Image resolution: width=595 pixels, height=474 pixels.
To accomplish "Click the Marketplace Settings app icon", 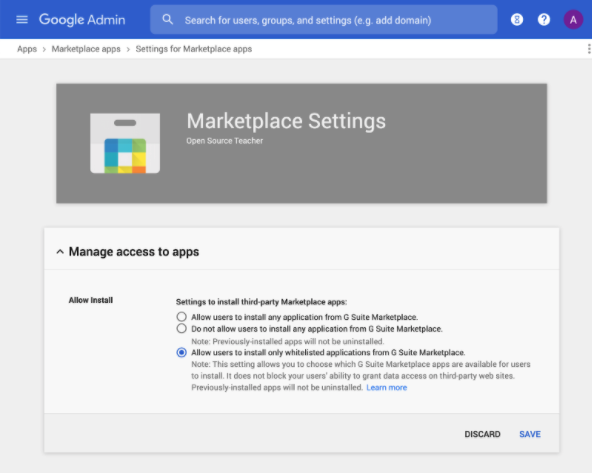I will click(x=125, y=143).
